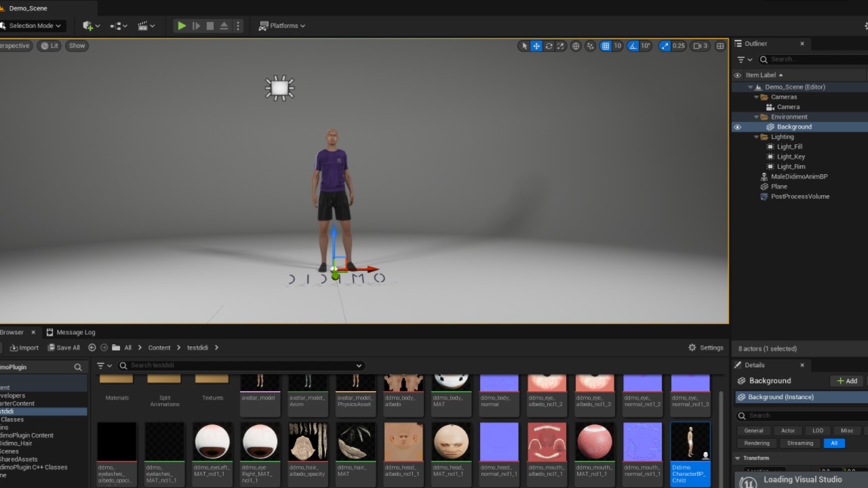
Task: Select the Rendering filter in Details
Action: click(757, 443)
